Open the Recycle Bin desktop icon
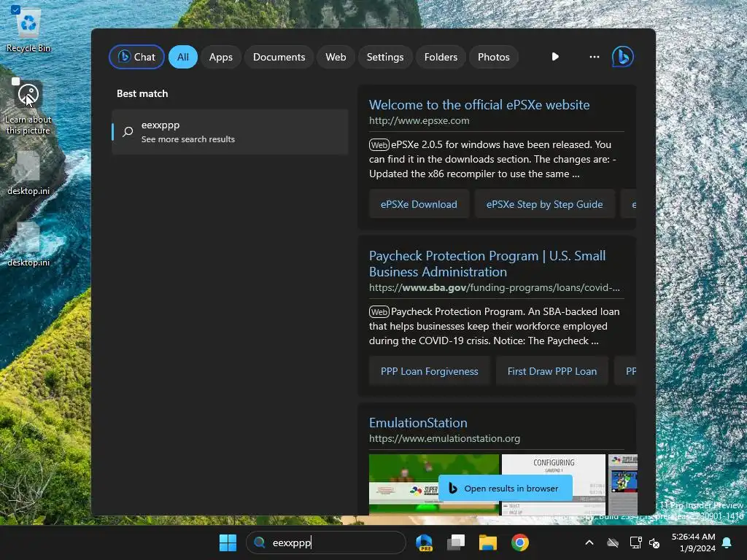 [28, 29]
